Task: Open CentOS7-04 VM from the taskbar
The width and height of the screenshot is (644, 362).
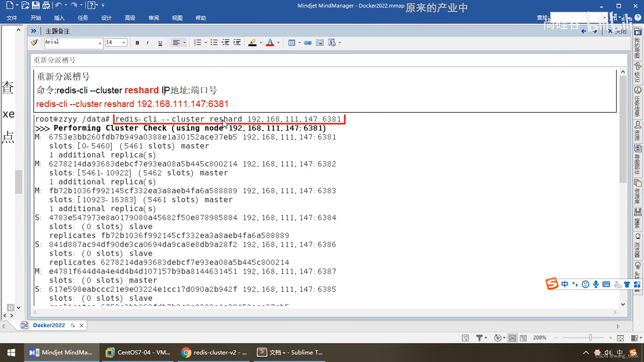Action: pyautogui.click(x=138, y=352)
